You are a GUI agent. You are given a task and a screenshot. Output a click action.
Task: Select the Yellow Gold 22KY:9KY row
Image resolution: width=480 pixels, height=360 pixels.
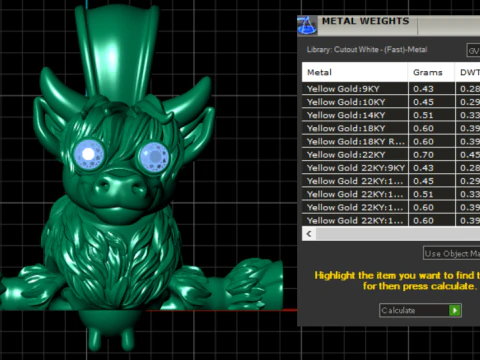391,168
